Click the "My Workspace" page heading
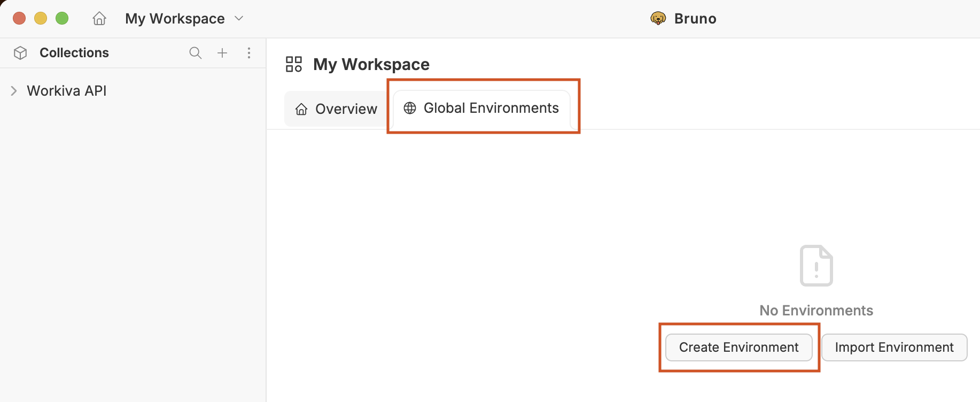980x402 pixels. tap(371, 65)
